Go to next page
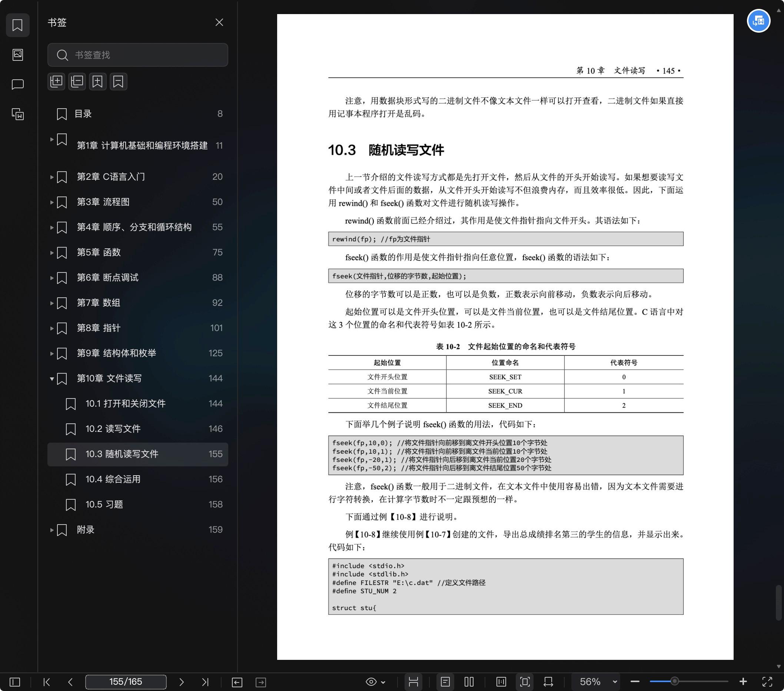784x691 pixels. 182,682
